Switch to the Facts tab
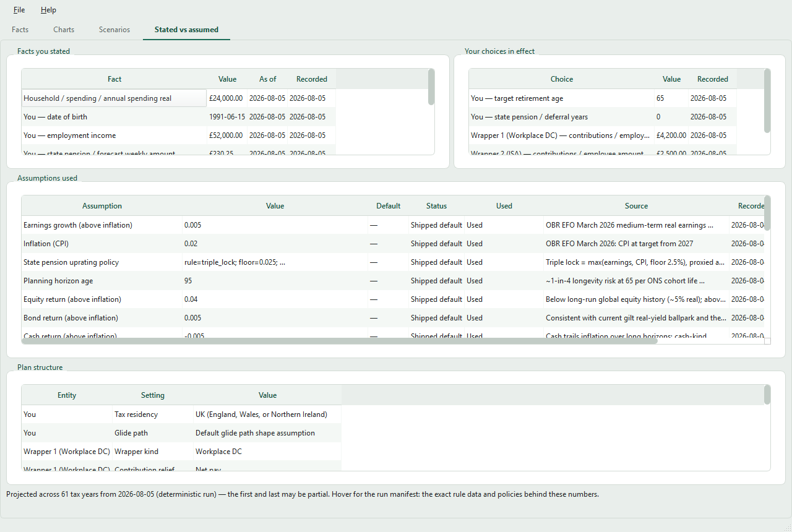 [20, 30]
